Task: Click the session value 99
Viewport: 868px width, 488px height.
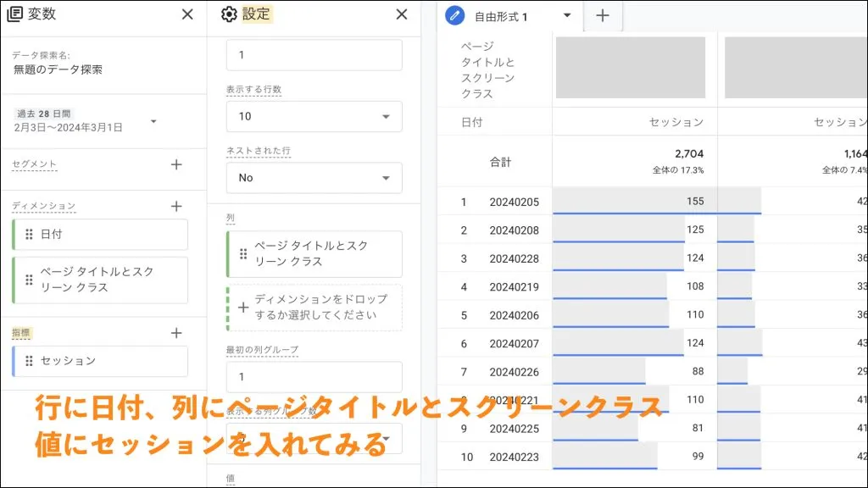Action: pyautogui.click(x=698, y=457)
